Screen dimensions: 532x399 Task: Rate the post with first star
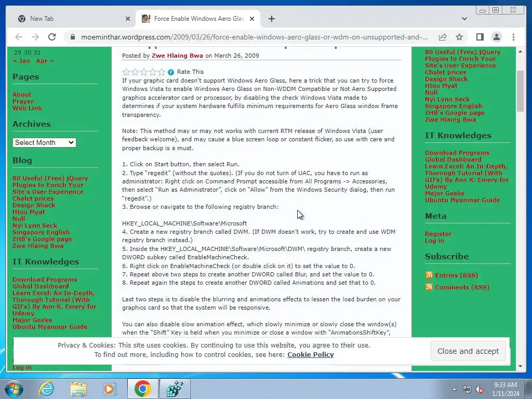point(126,72)
